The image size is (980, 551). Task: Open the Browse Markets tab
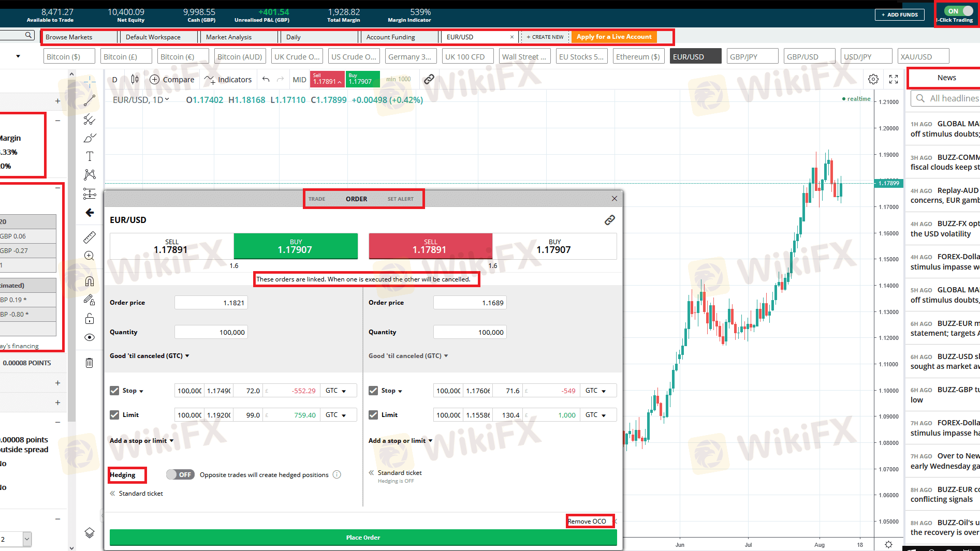click(80, 37)
